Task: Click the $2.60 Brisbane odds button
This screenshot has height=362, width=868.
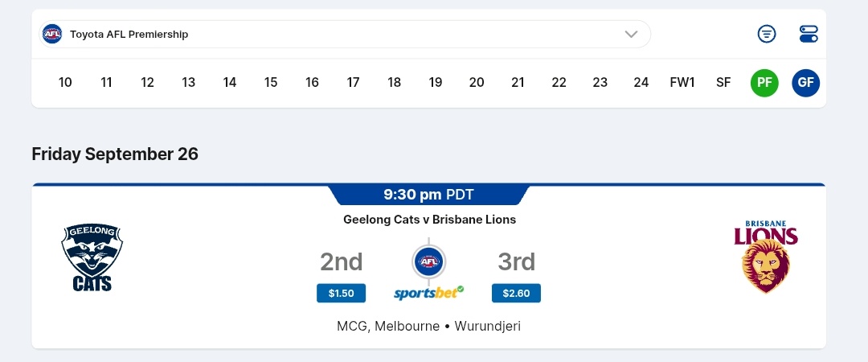Action: pyautogui.click(x=516, y=293)
